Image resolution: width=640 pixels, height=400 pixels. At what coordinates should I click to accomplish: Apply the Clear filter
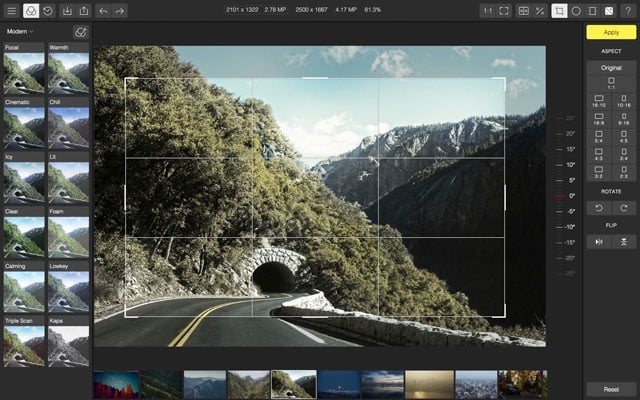click(24, 233)
